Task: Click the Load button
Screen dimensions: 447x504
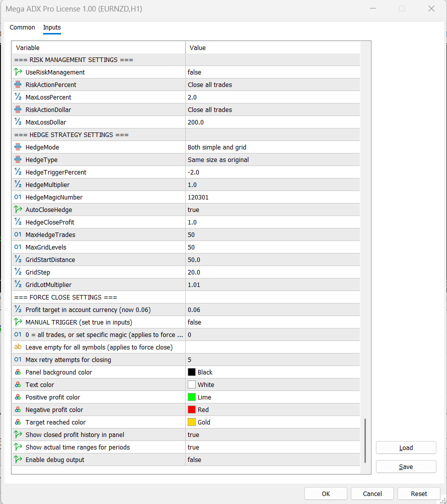Action: pos(406,448)
